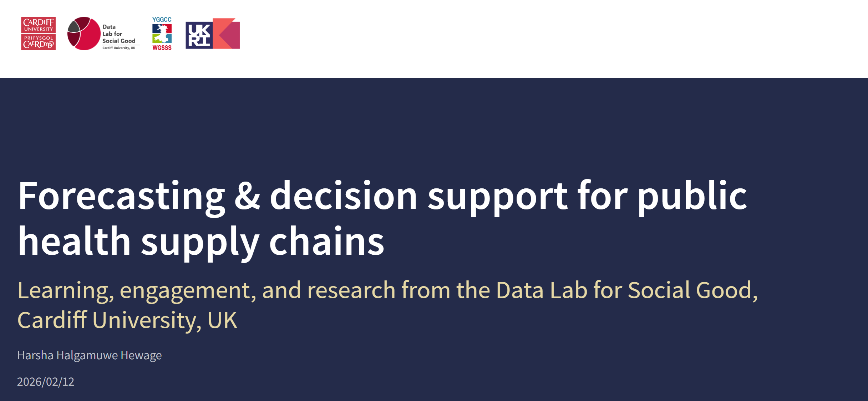Click the author name Harsha Halgamuwe Hewage
868x401 pixels.
click(x=89, y=355)
